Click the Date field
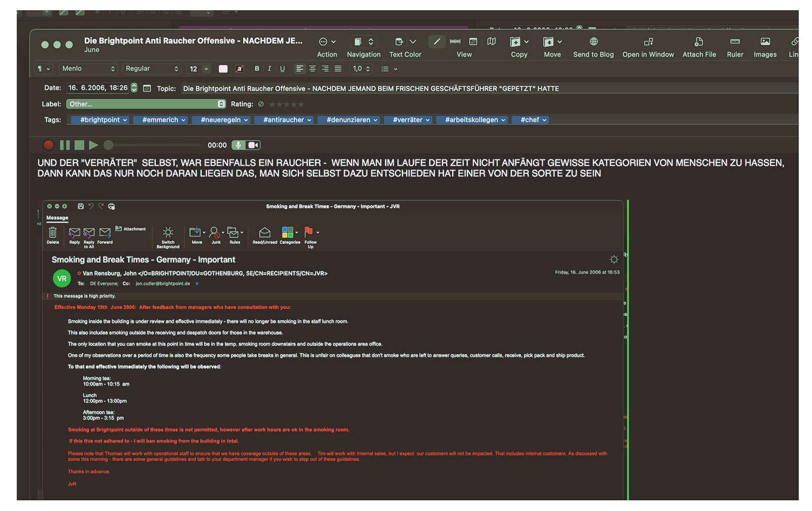Screen dimensions: 812x511 click(98, 88)
